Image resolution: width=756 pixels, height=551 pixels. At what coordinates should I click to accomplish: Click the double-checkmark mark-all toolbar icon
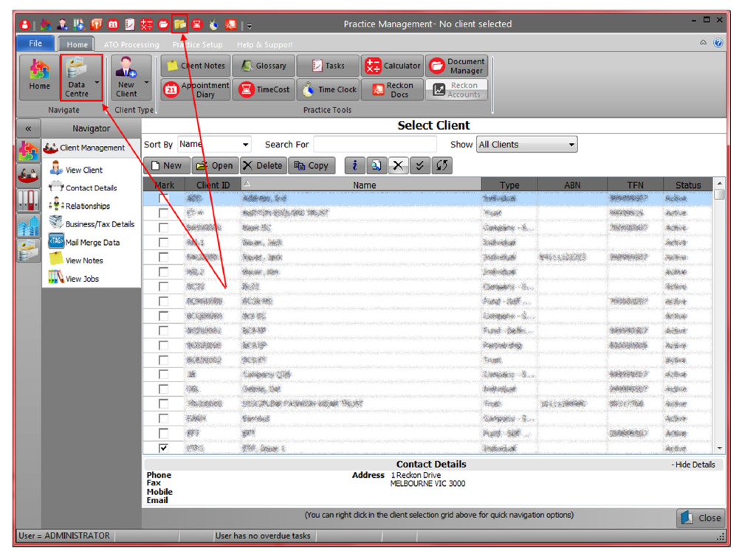coord(420,166)
